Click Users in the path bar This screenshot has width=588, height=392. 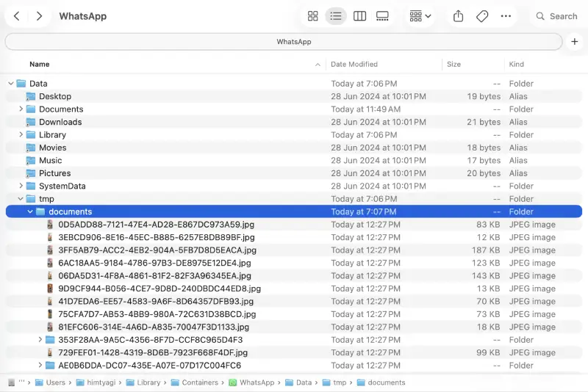tap(56, 382)
